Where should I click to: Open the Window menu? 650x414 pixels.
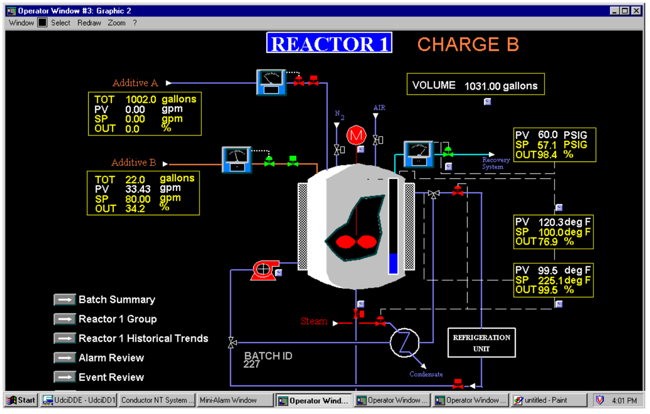[21, 23]
